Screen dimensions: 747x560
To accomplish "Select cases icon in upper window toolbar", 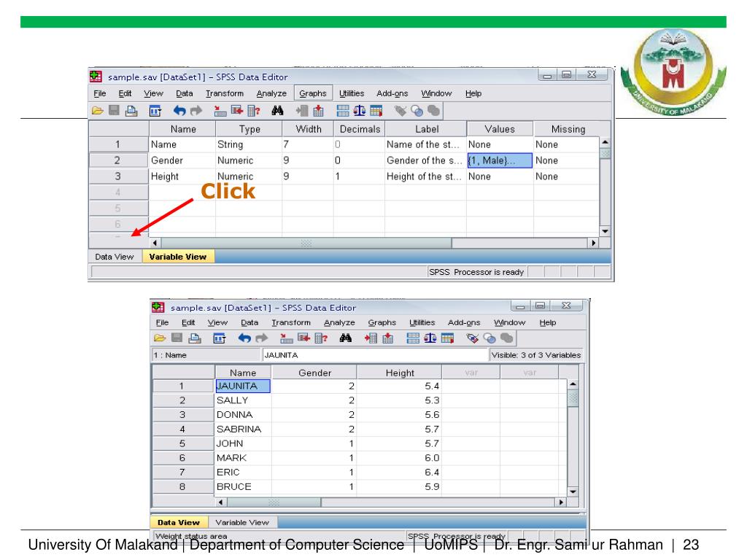I will [x=376, y=111].
